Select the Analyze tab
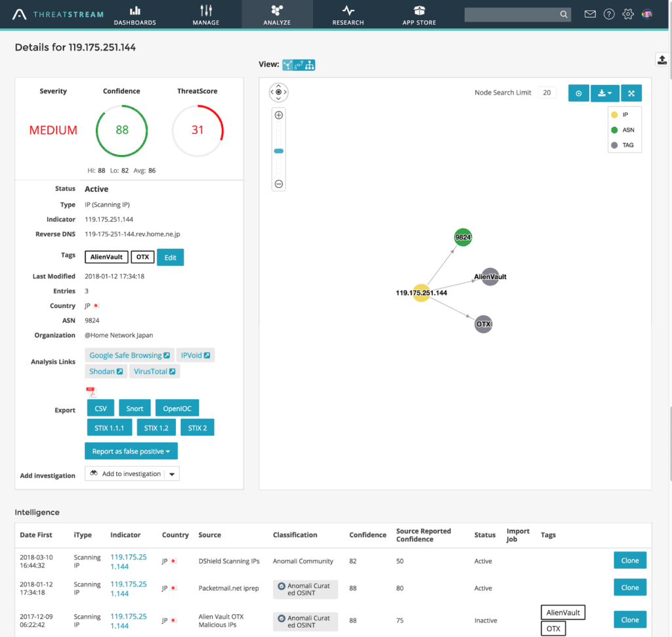The height and width of the screenshot is (637, 672). (x=277, y=15)
